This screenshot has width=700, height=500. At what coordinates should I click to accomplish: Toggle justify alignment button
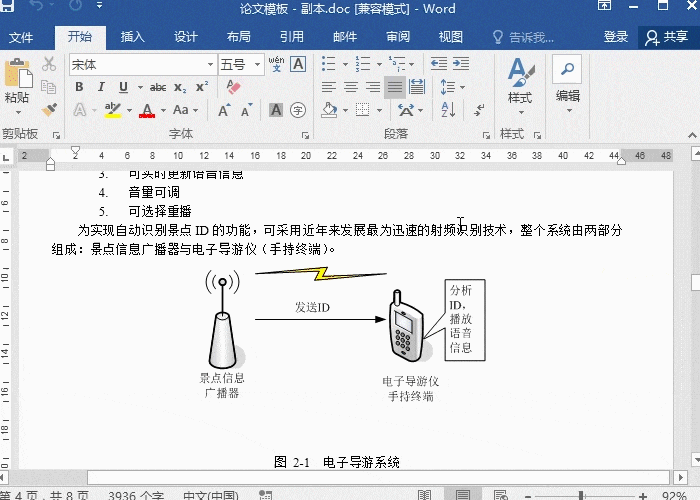tap(395, 87)
